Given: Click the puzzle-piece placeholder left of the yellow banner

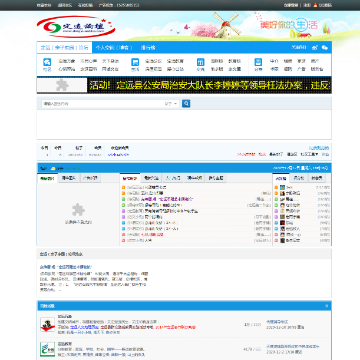Looking at the screenshot, I should coord(62,86).
